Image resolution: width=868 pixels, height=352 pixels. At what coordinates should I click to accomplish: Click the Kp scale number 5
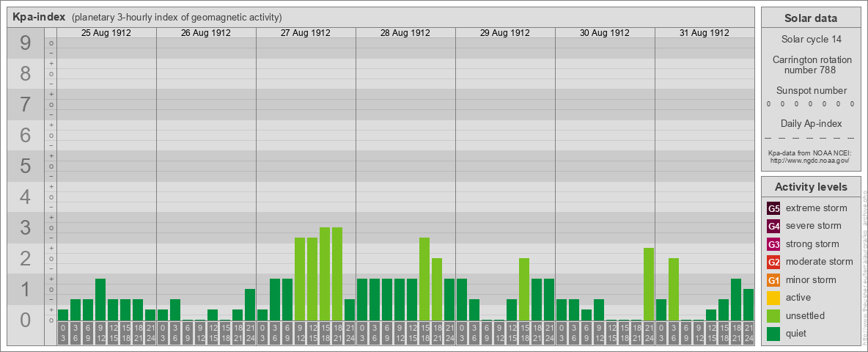pos(26,166)
